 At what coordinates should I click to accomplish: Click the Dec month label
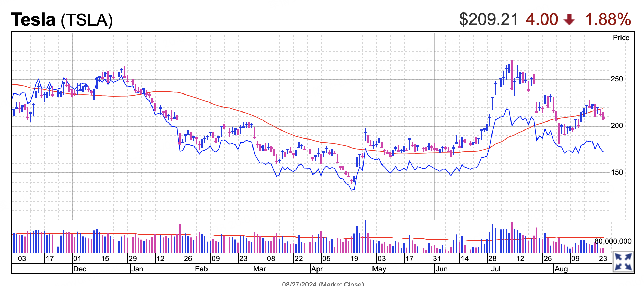pyautogui.click(x=80, y=269)
